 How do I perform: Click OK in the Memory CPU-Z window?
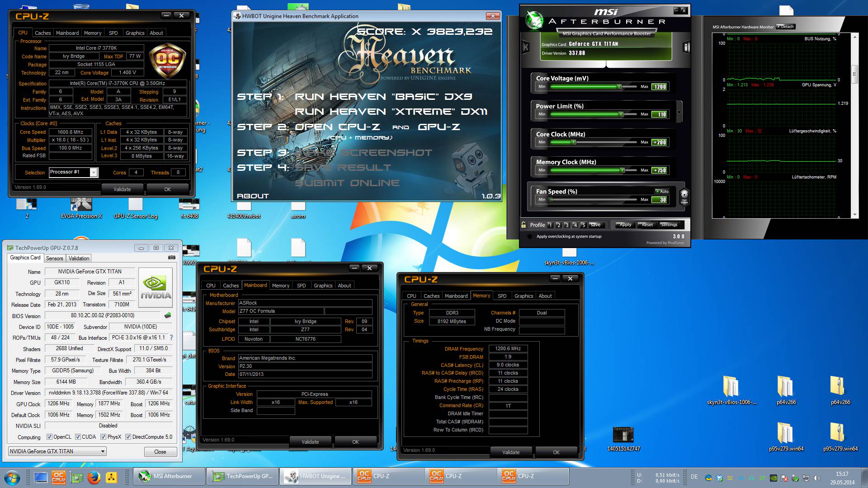click(556, 452)
